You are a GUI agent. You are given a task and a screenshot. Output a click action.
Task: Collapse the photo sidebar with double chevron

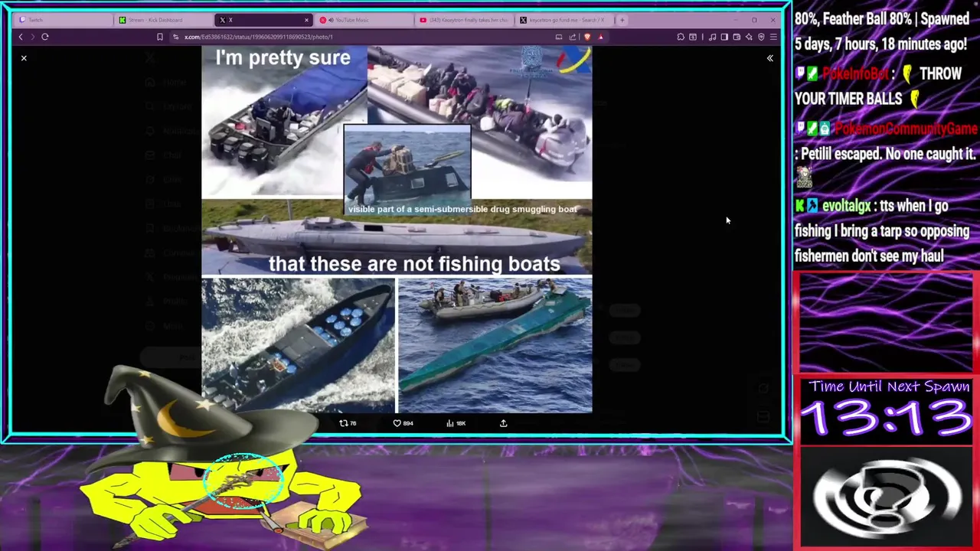click(770, 58)
